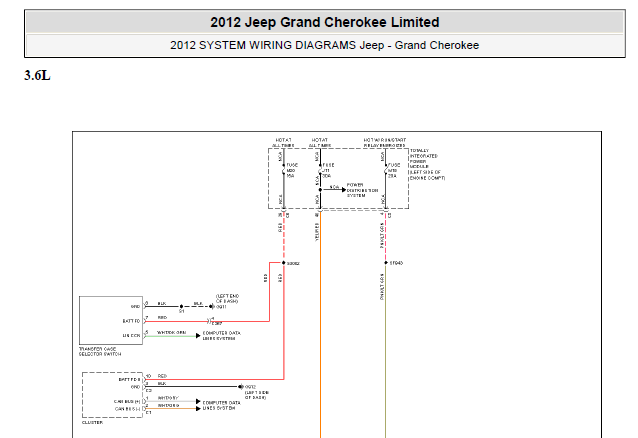Click the 'TOTALLY INTEGRATED POWER MODULE' label
The height and width of the screenshot is (438, 638).
[427, 164]
